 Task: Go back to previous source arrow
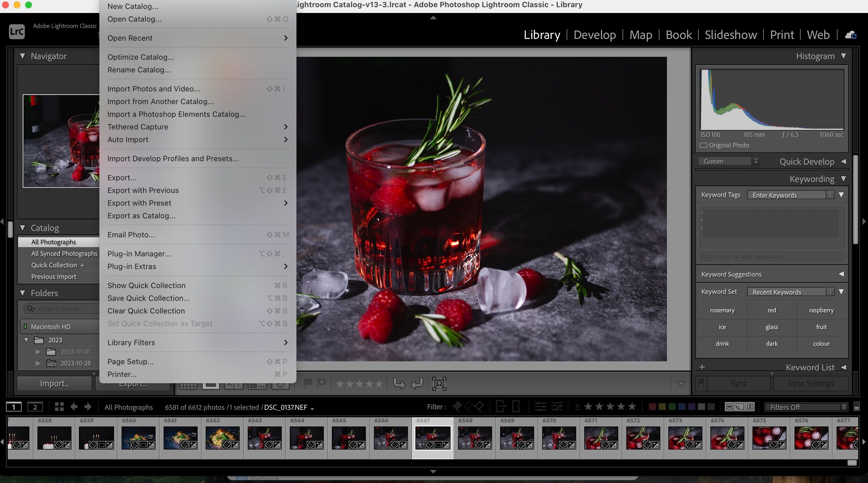click(x=74, y=407)
